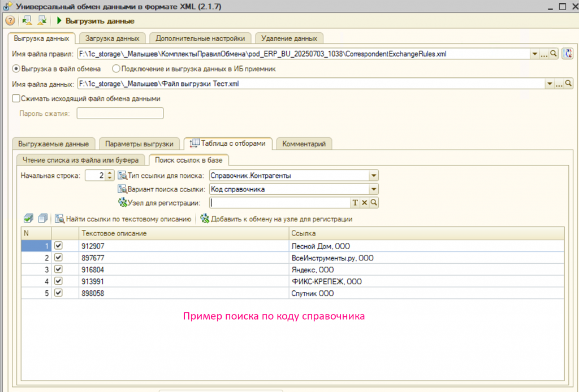
Task: Expand Тип ссылки для поиска dropdown
Action: click(374, 176)
